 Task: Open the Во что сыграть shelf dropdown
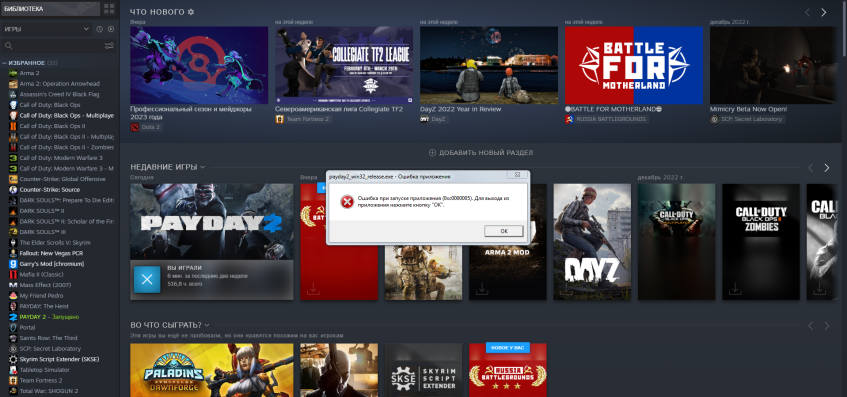tap(207, 325)
